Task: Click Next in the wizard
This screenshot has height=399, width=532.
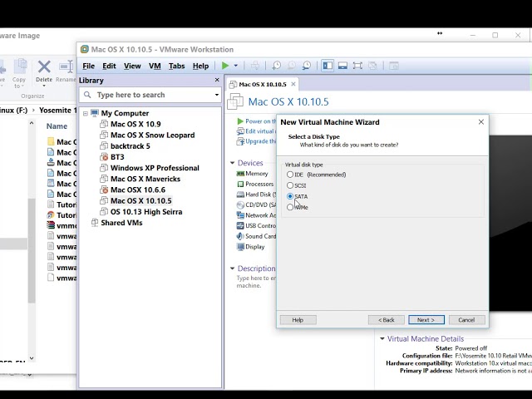Action: pos(426,320)
